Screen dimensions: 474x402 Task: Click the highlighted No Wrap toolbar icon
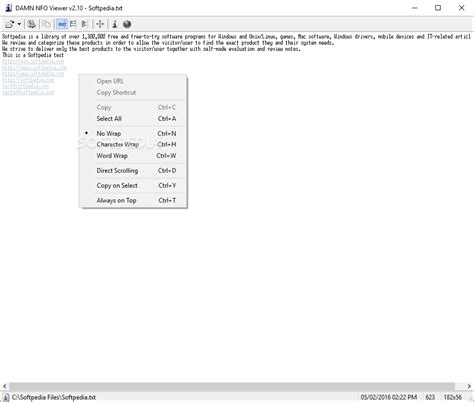[62, 24]
